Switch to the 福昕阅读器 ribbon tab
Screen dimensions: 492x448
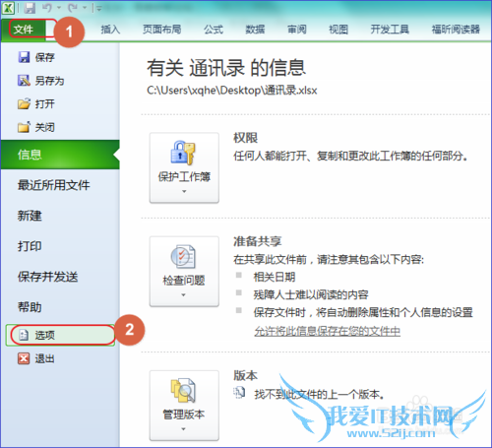[456, 30]
